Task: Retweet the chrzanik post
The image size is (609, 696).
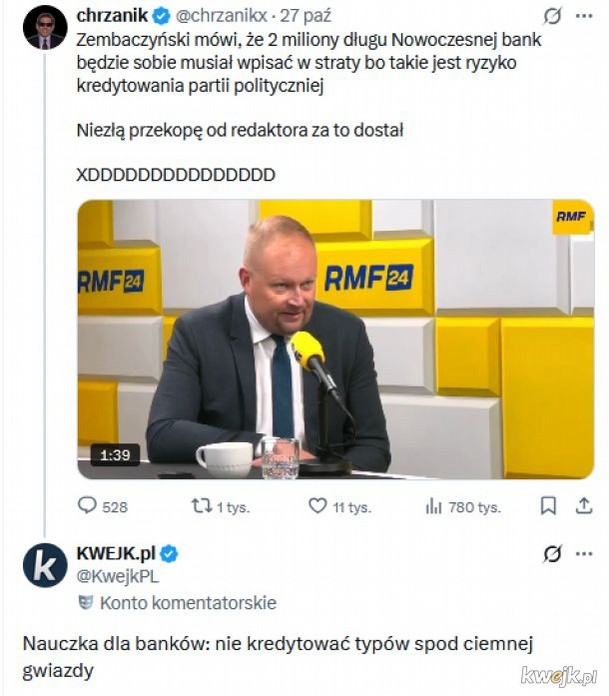Action: pyautogui.click(x=201, y=507)
